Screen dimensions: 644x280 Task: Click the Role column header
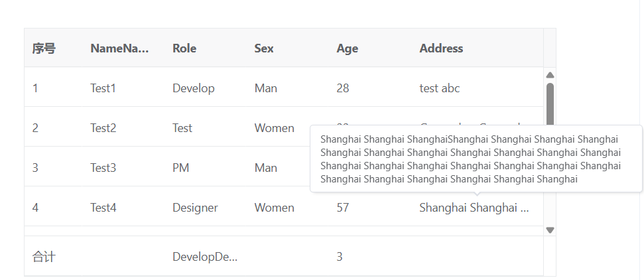[x=184, y=48]
